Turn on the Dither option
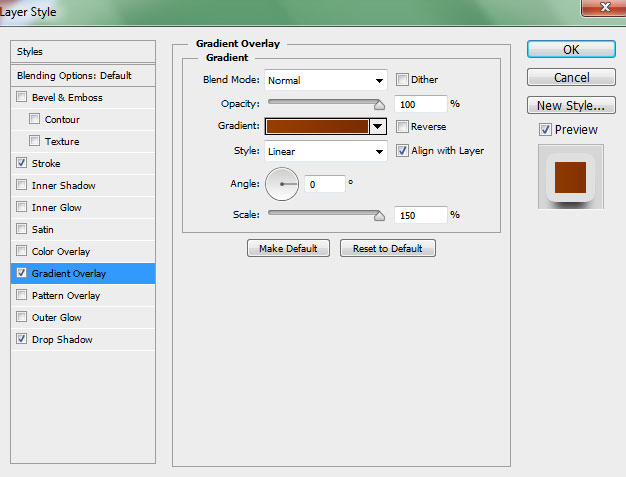 tap(402, 79)
